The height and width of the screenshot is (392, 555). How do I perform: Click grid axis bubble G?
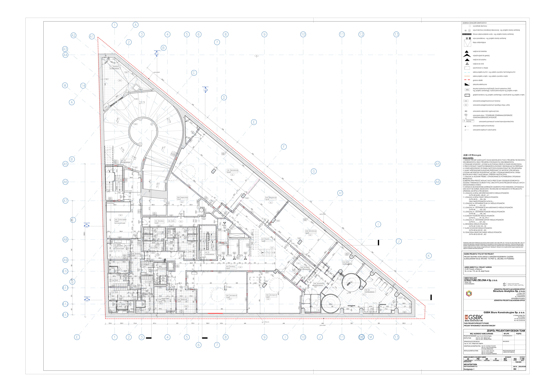click(x=313, y=171)
